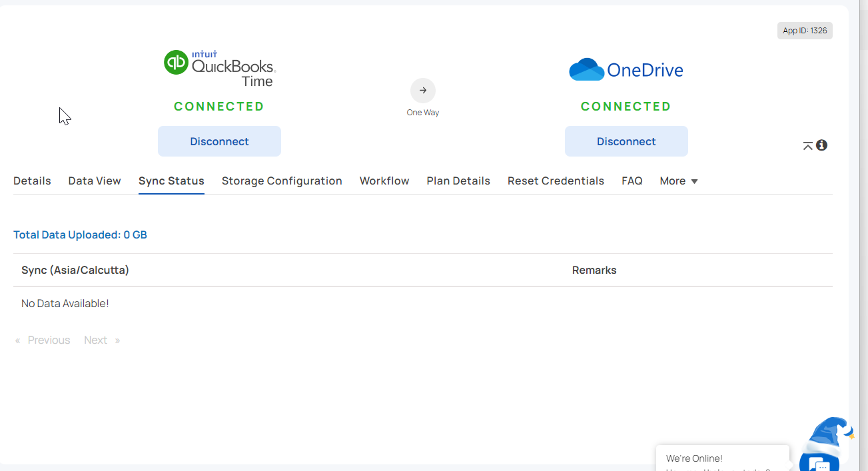
Task: Click the Next pagination link
Action: point(102,340)
